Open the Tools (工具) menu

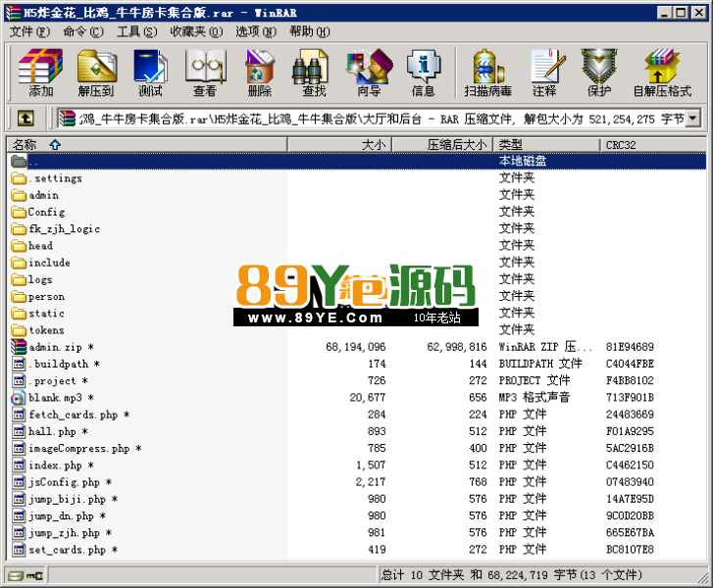(x=137, y=31)
